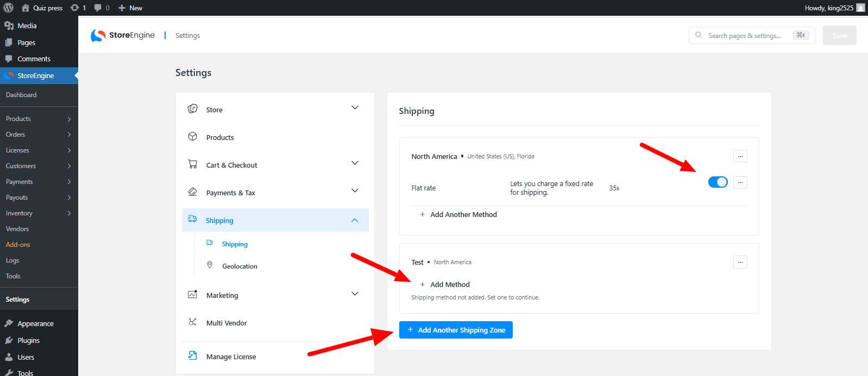Open Comments in the sidebar
This screenshot has width=868, height=376.
point(39,59)
